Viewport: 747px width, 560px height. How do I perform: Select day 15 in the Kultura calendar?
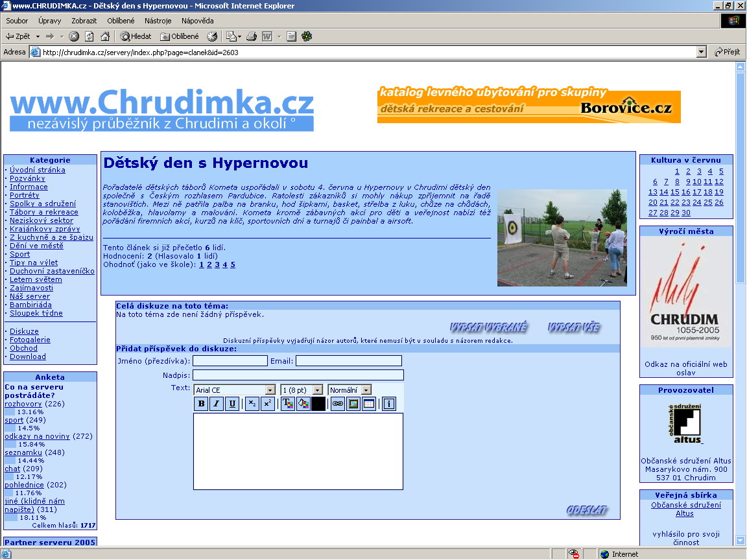[674, 192]
